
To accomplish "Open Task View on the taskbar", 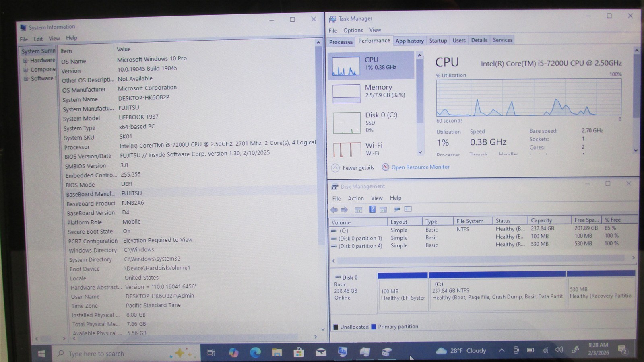I will 211,353.
